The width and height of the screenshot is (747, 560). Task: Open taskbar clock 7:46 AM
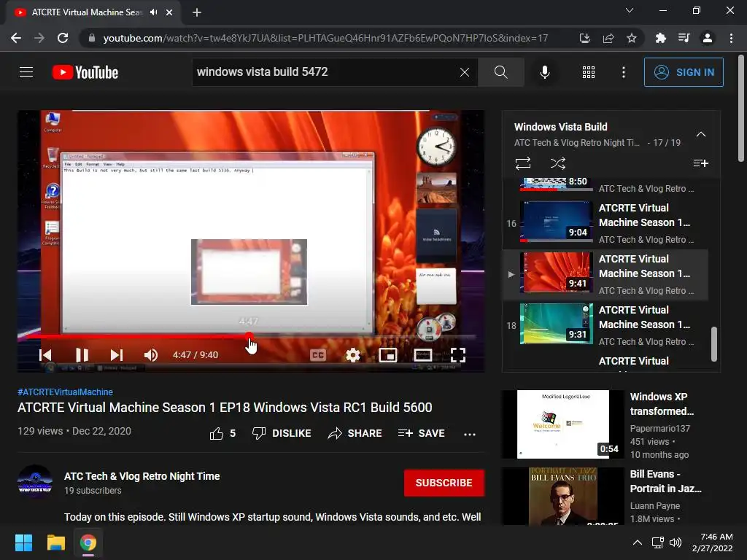pos(712,542)
